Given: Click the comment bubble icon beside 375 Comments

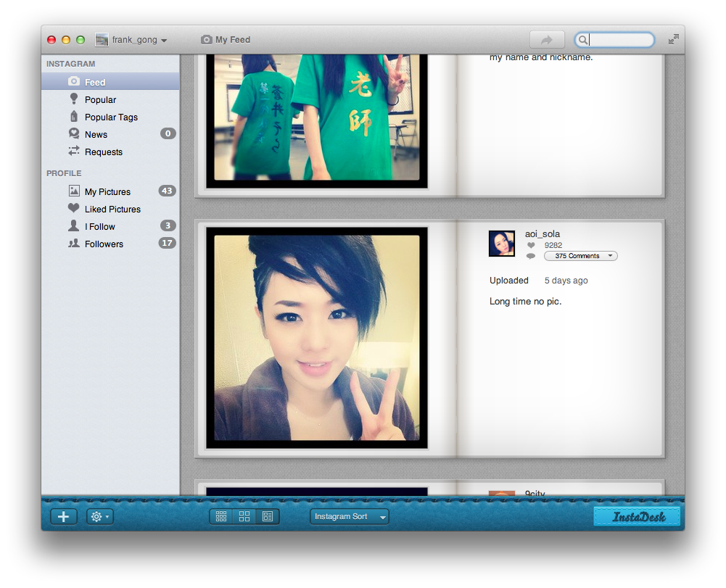Looking at the screenshot, I should click(x=531, y=256).
